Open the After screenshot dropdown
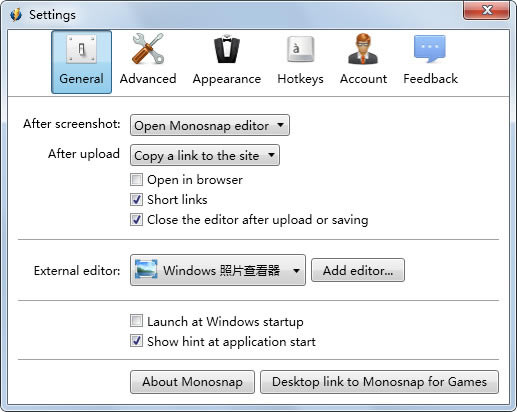The width and height of the screenshot is (517, 412). coord(210,125)
